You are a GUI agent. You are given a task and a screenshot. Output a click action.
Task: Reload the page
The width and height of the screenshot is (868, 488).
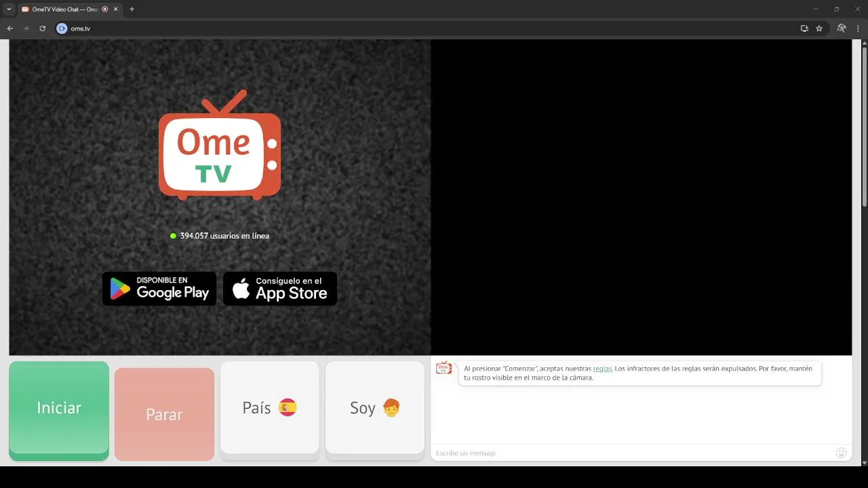(42, 28)
